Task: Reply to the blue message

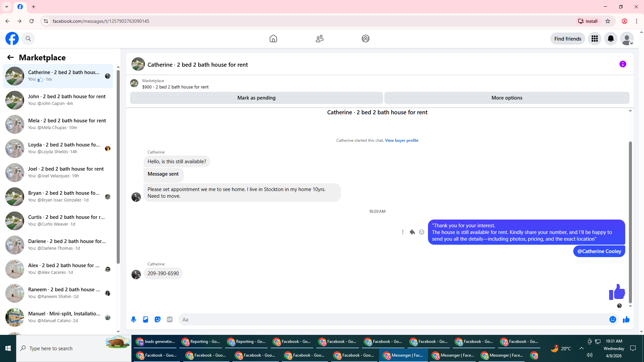Action: click(412, 232)
